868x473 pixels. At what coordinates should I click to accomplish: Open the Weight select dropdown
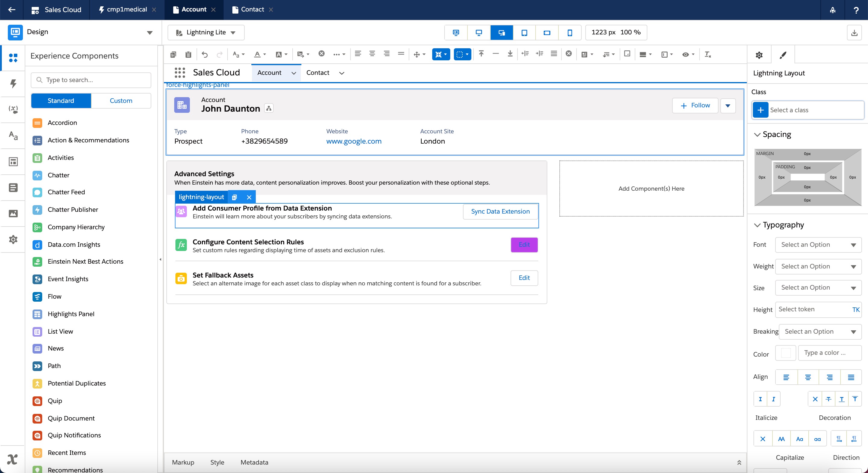coord(818,267)
